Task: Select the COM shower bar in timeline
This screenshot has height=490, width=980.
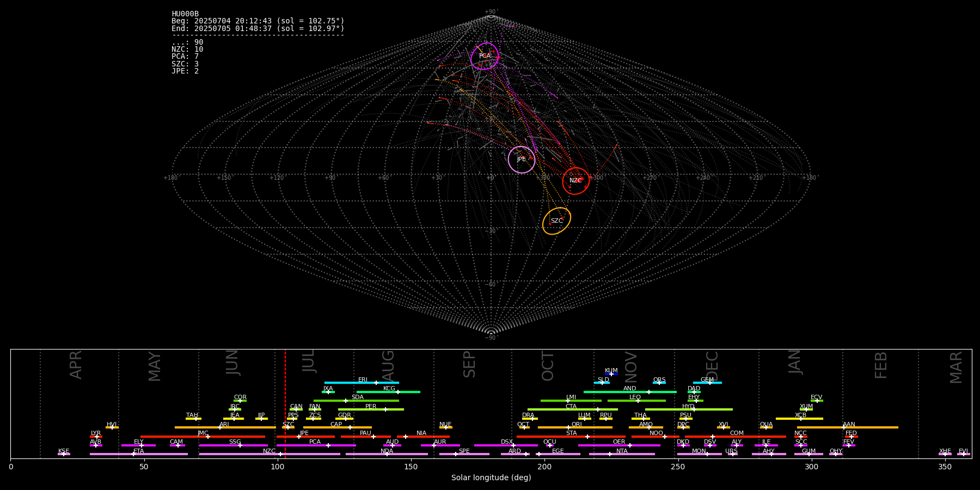Action: 736,437
